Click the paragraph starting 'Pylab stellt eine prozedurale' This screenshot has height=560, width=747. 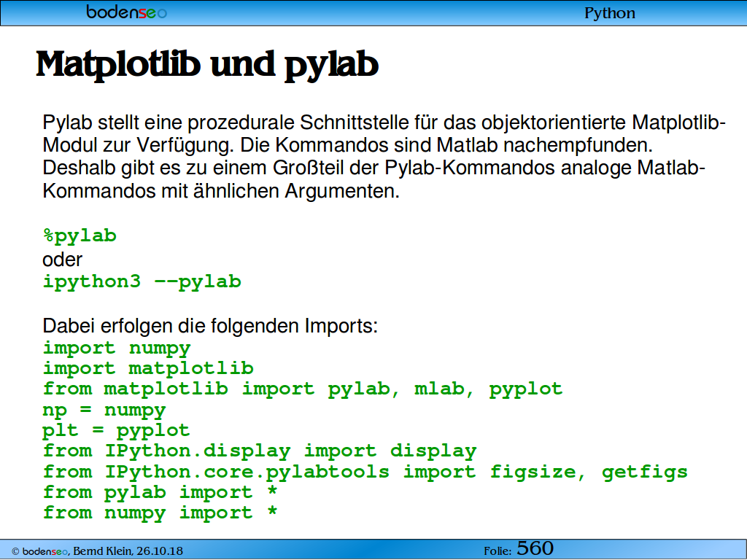(x=384, y=157)
